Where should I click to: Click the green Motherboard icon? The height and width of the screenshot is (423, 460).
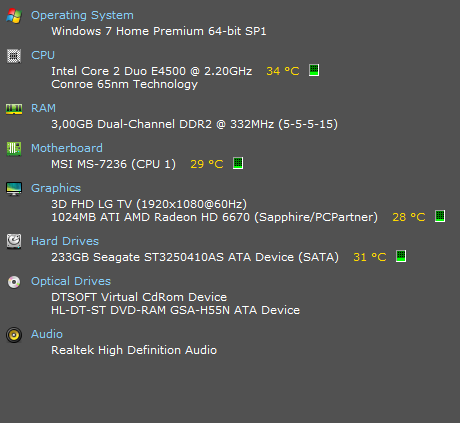[x=14, y=149]
